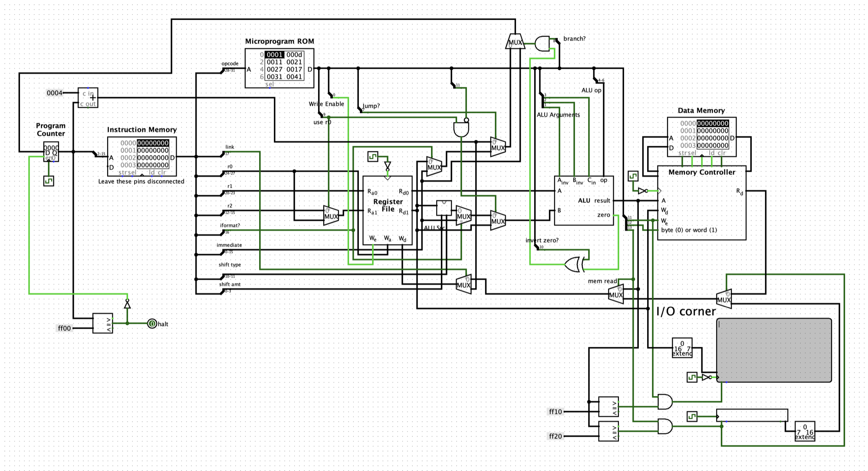This screenshot has height=471, width=868.
Task: Click the adder with c in and c out
Action: pos(88,98)
